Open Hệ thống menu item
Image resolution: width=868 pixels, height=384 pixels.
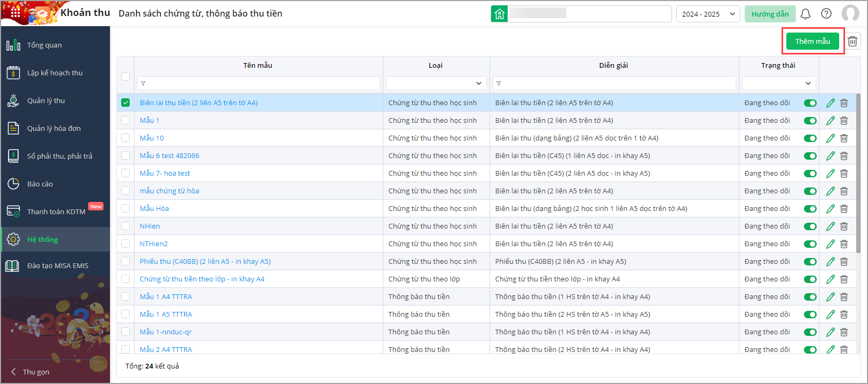tap(56, 239)
